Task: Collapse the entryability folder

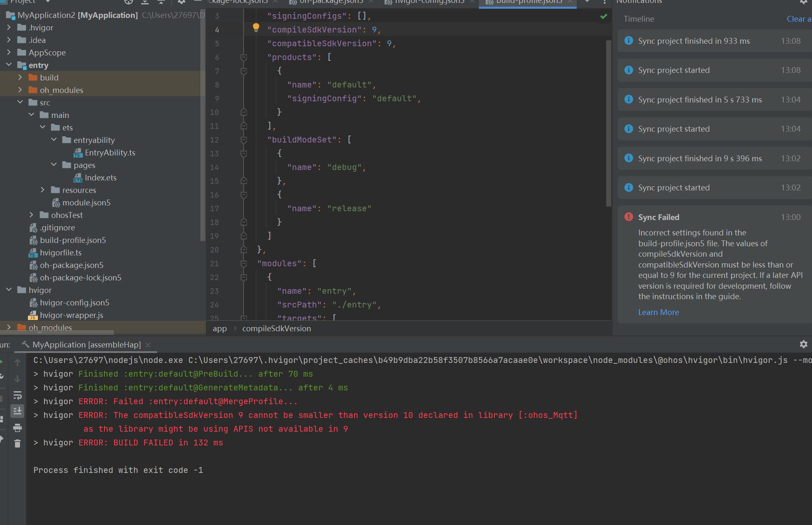Action: [54, 140]
